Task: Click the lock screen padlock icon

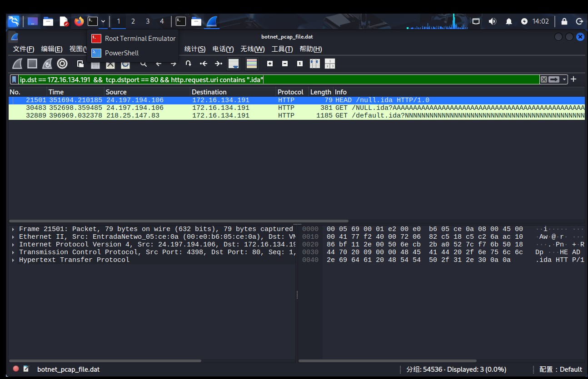Action: click(564, 21)
